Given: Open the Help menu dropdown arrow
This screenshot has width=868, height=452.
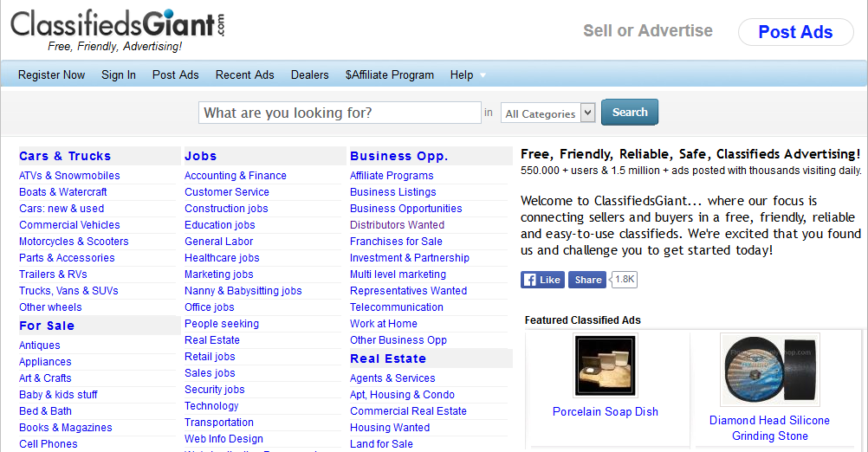Looking at the screenshot, I should (x=483, y=75).
